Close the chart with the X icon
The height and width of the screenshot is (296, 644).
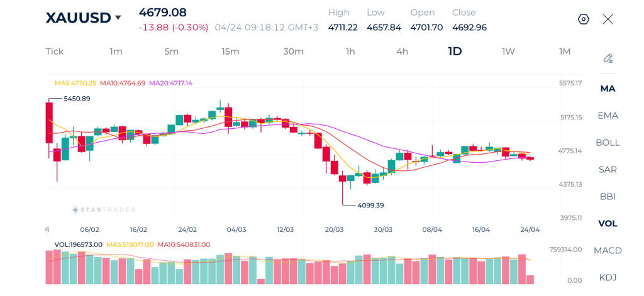tap(608, 19)
